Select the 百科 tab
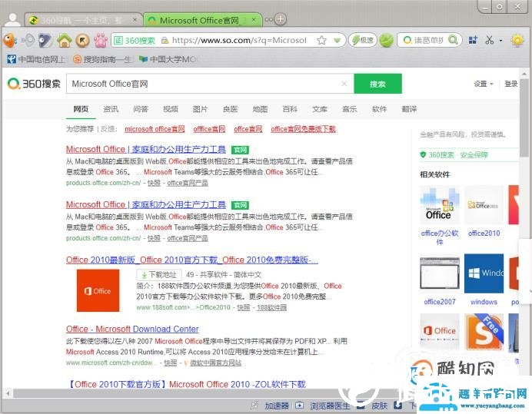The width and height of the screenshot is (532, 414). [290, 109]
